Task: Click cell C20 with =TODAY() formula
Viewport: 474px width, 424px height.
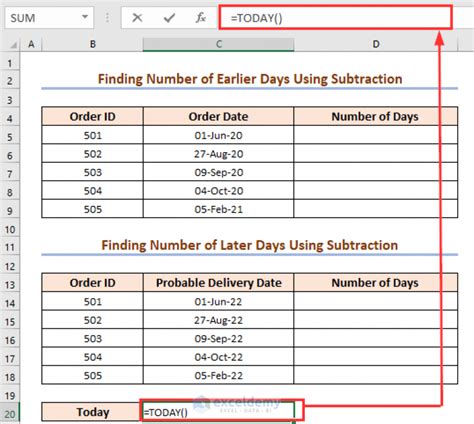Action: click(x=218, y=412)
